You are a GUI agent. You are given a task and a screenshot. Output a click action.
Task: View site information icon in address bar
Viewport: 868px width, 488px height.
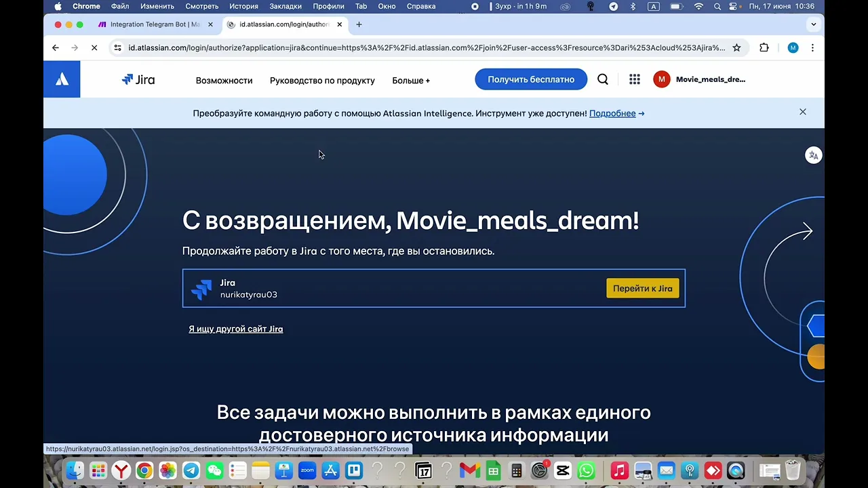(x=117, y=47)
